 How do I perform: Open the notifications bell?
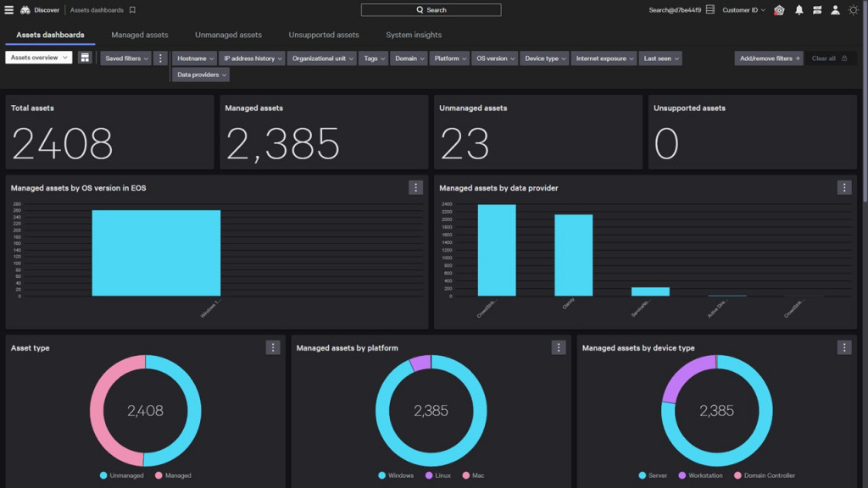pos(798,10)
